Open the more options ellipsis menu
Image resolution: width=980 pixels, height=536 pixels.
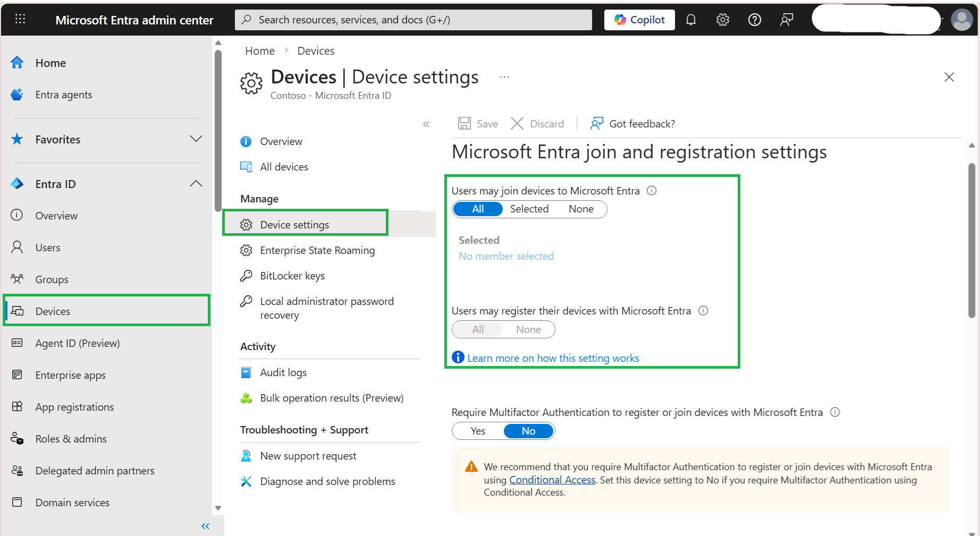click(x=504, y=77)
